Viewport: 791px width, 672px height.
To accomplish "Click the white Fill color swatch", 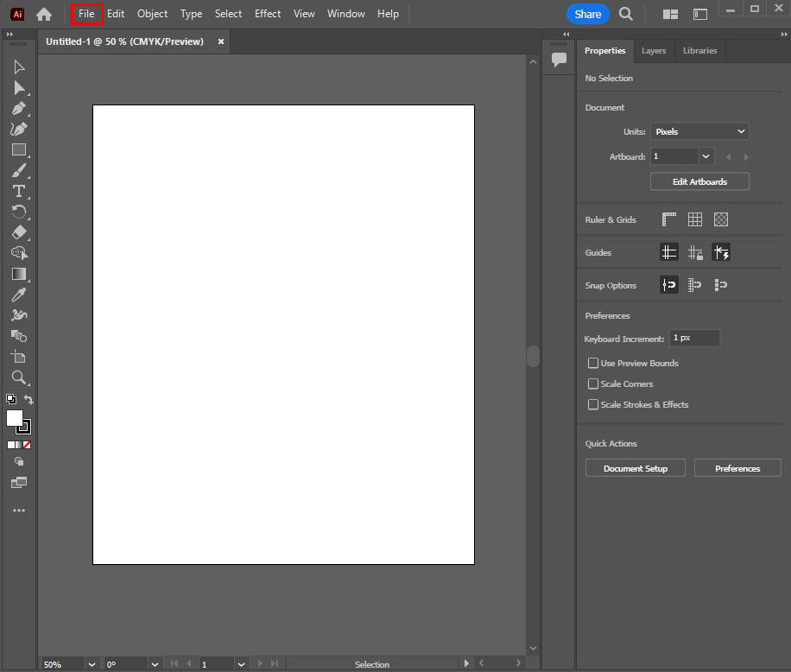I will [14, 418].
